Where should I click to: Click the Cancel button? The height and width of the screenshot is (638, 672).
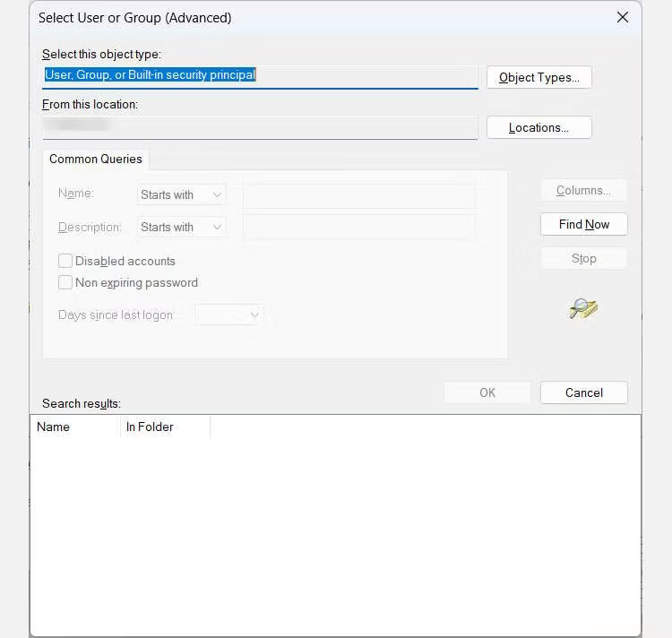pyautogui.click(x=583, y=392)
